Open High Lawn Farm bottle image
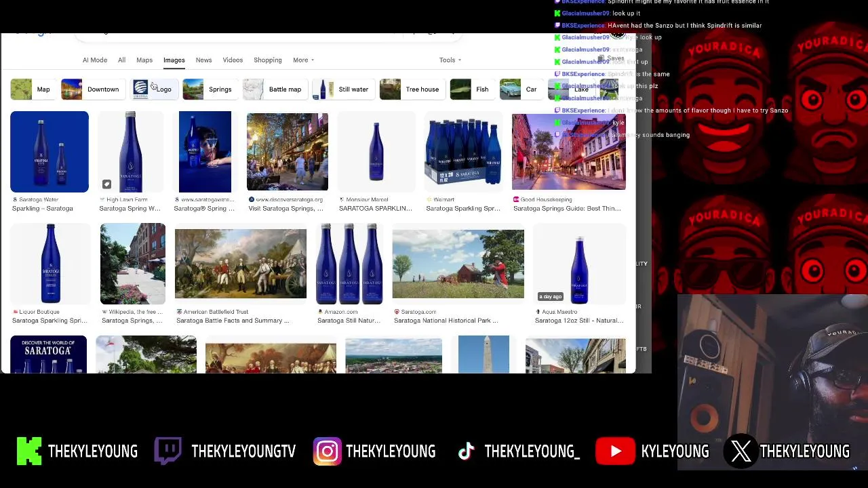The image size is (868, 488). pos(130,152)
